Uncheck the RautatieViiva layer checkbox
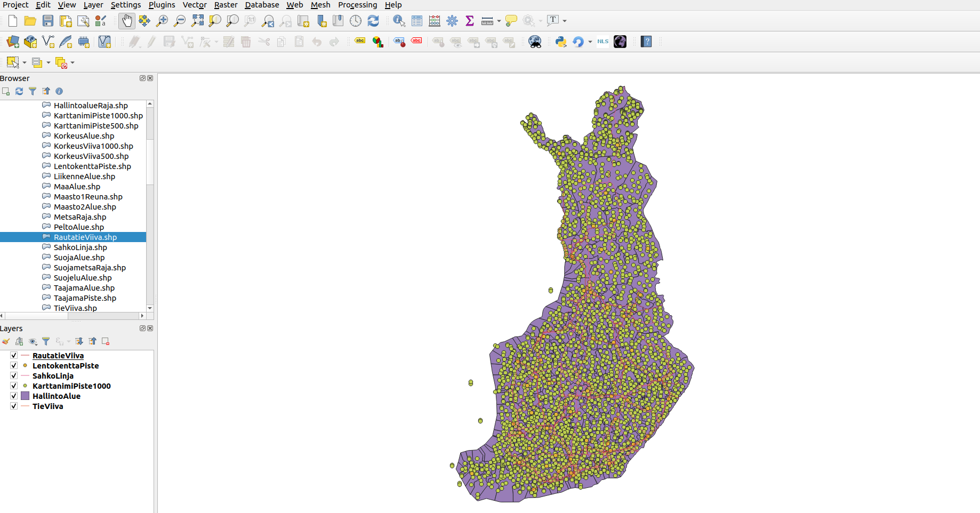 pos(14,356)
